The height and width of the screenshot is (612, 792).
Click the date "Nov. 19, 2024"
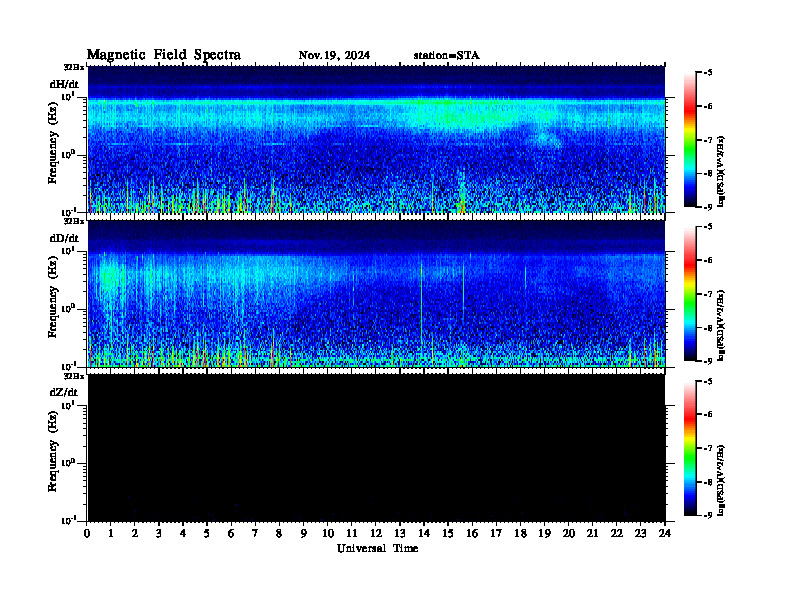[334, 55]
